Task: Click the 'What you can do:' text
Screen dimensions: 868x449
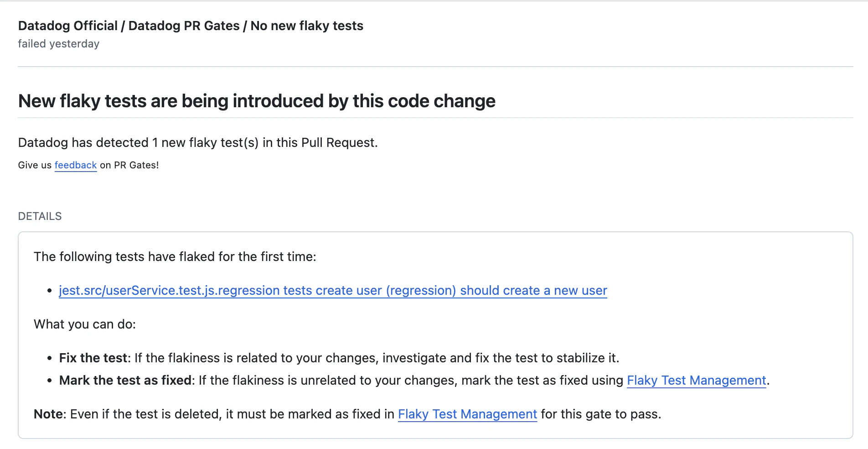Action: [x=85, y=324]
